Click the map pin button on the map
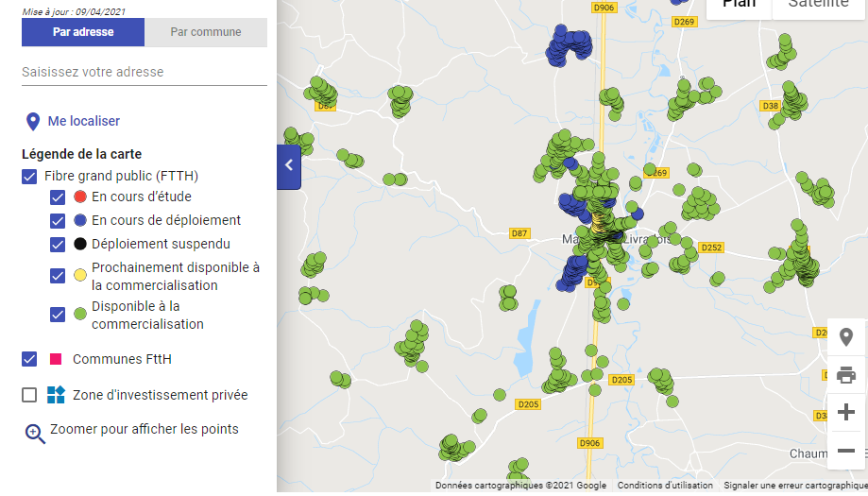 pos(846,338)
